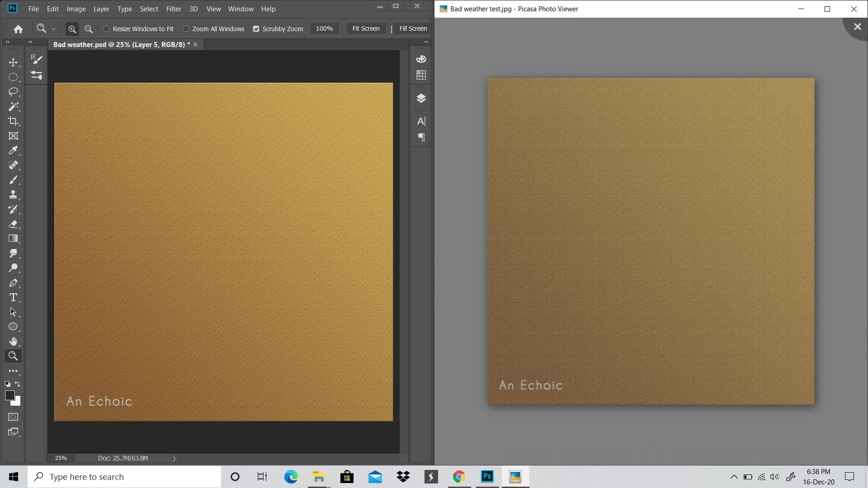Screen dimensions: 868x488
Task: Click the foreground color swatch
Action: [9, 395]
